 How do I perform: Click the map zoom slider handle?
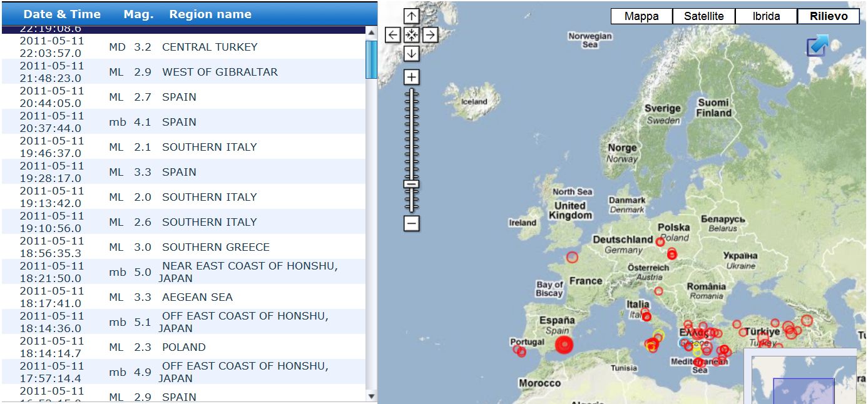click(411, 184)
